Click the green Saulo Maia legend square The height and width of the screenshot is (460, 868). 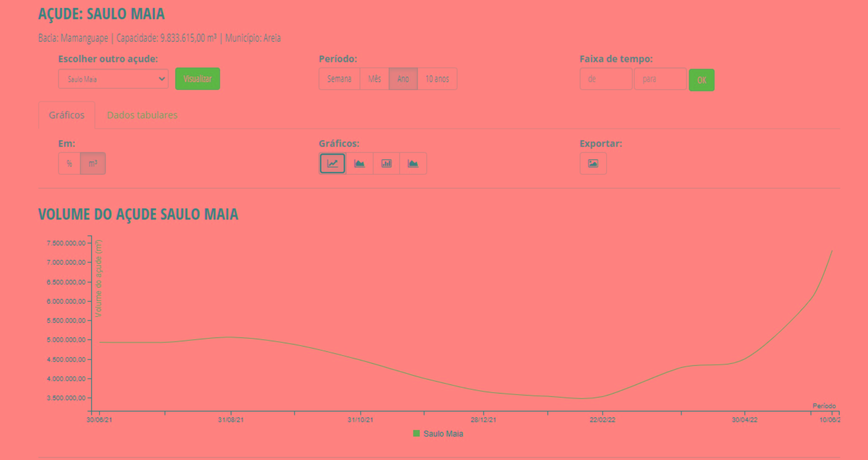coord(416,433)
